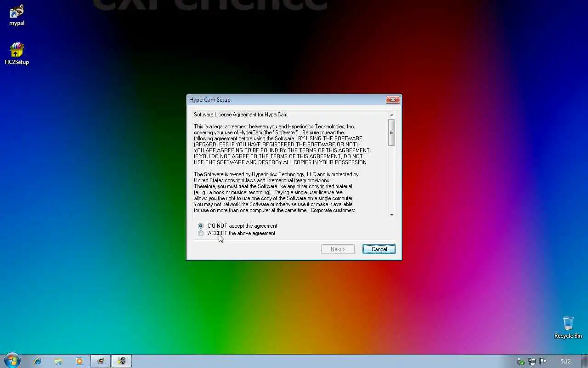Click the taskbar clock showing 5:12
The width and height of the screenshot is (588, 368).
565,362
